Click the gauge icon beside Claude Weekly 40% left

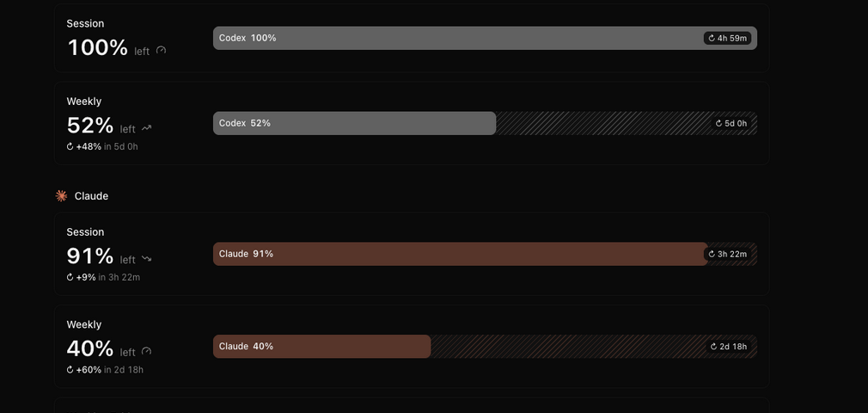coord(146,351)
